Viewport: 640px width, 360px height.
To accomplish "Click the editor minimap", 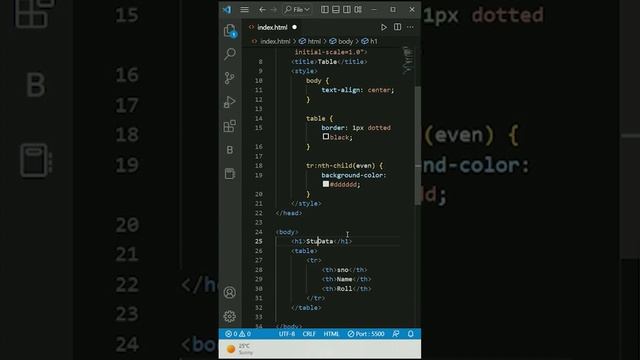I will [x=407, y=60].
